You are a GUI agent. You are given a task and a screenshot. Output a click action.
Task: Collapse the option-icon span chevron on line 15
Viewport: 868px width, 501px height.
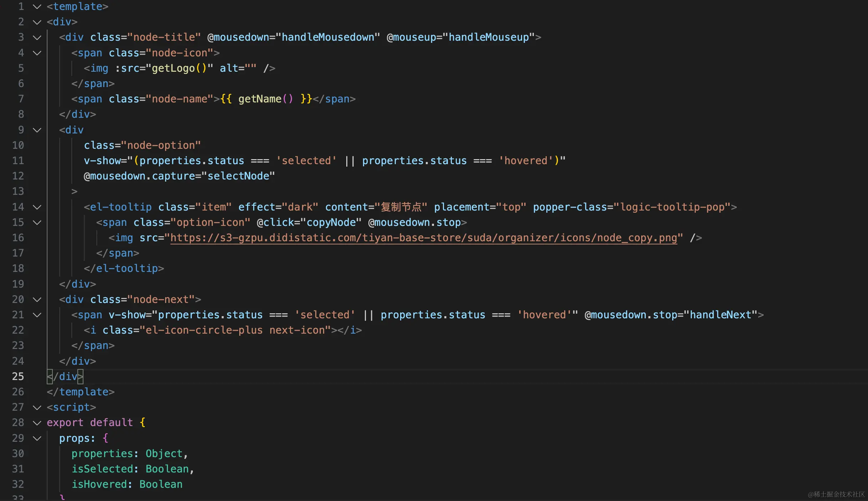tap(37, 222)
